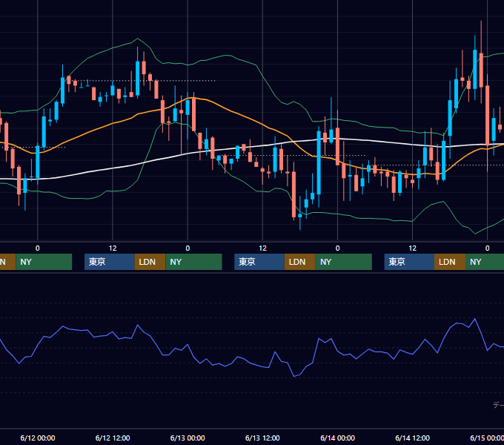This screenshot has height=445, width=504.
Task: Click the 6/12 12:00 date label
Action: tap(113, 438)
